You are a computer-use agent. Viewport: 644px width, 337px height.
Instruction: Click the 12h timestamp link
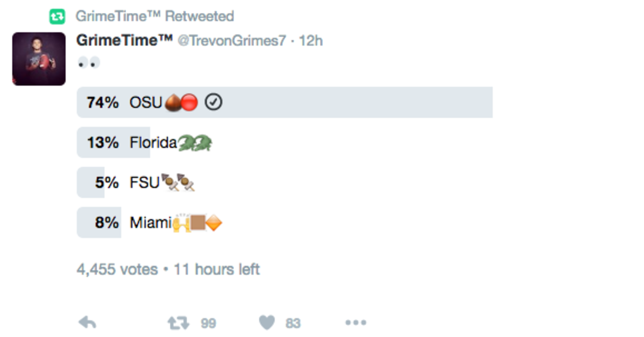(311, 41)
